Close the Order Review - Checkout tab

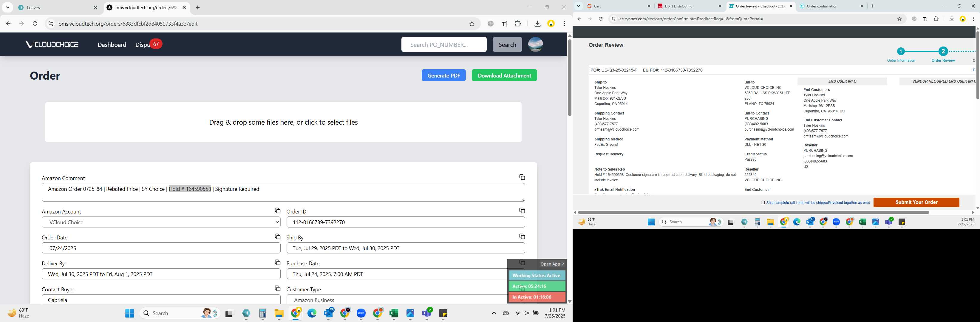[x=791, y=6]
